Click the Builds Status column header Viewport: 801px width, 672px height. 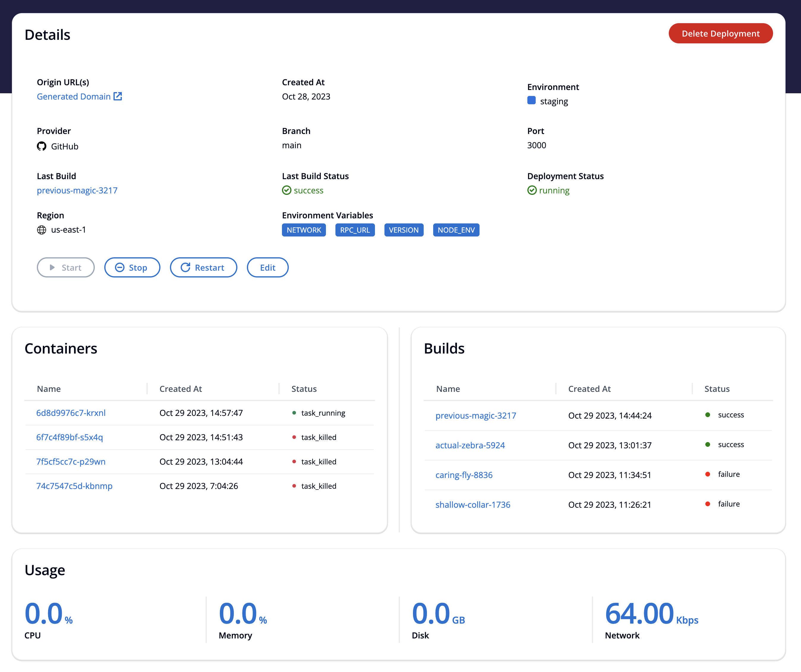pyautogui.click(x=717, y=389)
